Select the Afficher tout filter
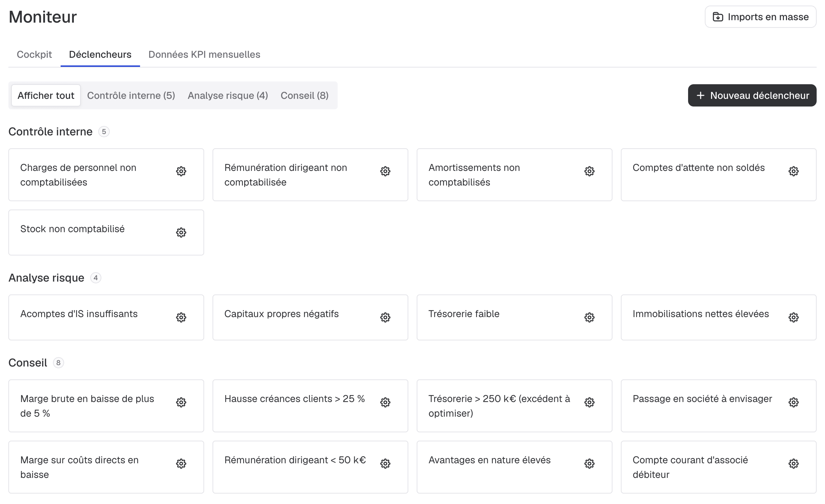 46,95
